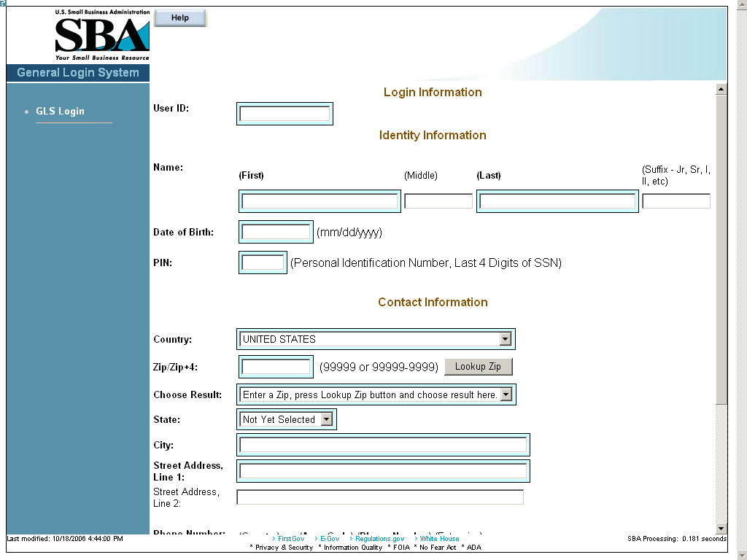Image resolution: width=747 pixels, height=560 pixels.
Task: Open the E-Gov footer link
Action: [330, 539]
